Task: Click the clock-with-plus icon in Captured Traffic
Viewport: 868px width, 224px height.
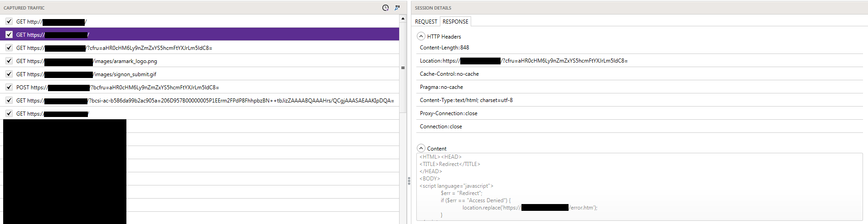Action: (385, 8)
